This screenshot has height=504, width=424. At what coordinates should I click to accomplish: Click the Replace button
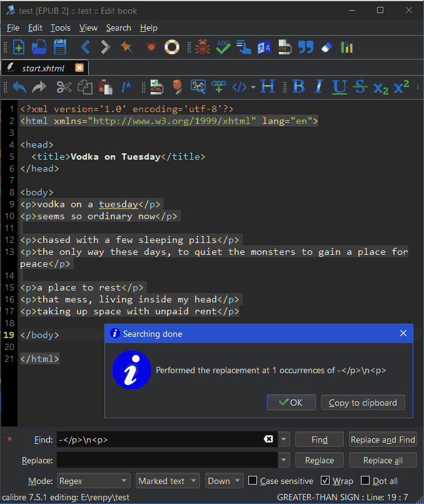[320, 460]
